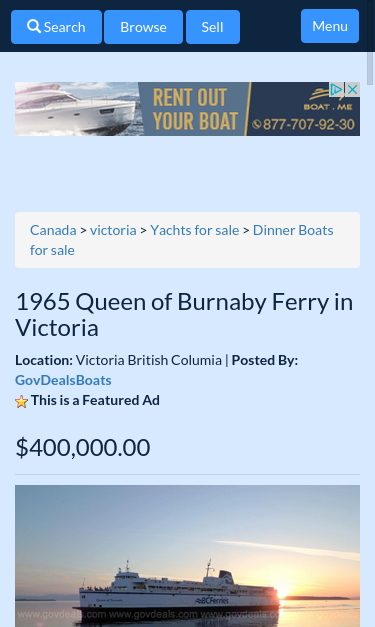The height and width of the screenshot is (627, 375).
Task: Click the Rent Out Your Boat banner
Action: (x=188, y=109)
